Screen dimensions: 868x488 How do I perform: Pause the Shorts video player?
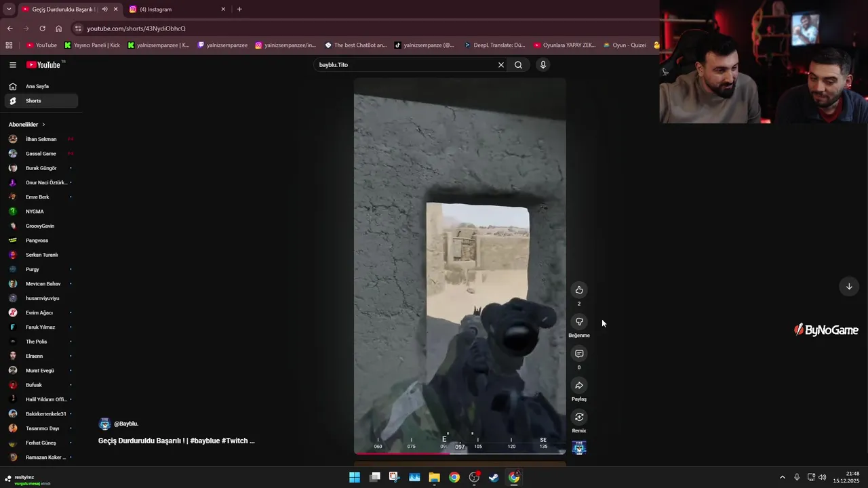(460, 266)
